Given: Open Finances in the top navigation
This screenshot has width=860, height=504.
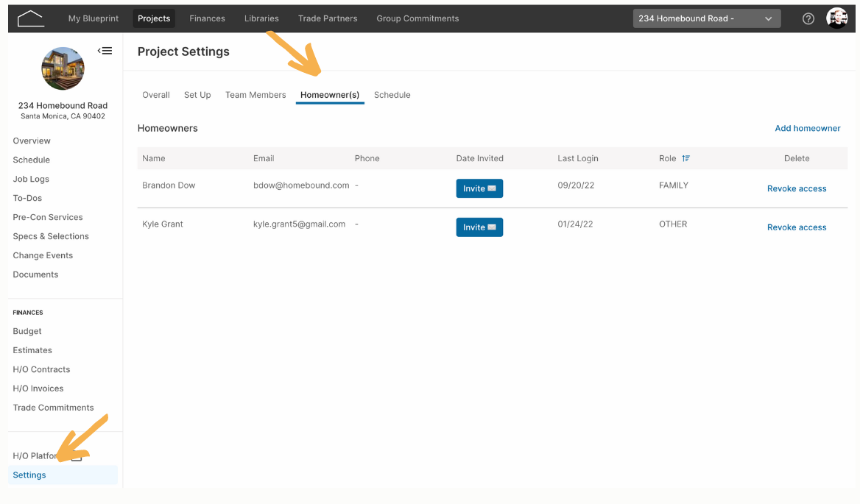Looking at the screenshot, I should click(208, 18).
